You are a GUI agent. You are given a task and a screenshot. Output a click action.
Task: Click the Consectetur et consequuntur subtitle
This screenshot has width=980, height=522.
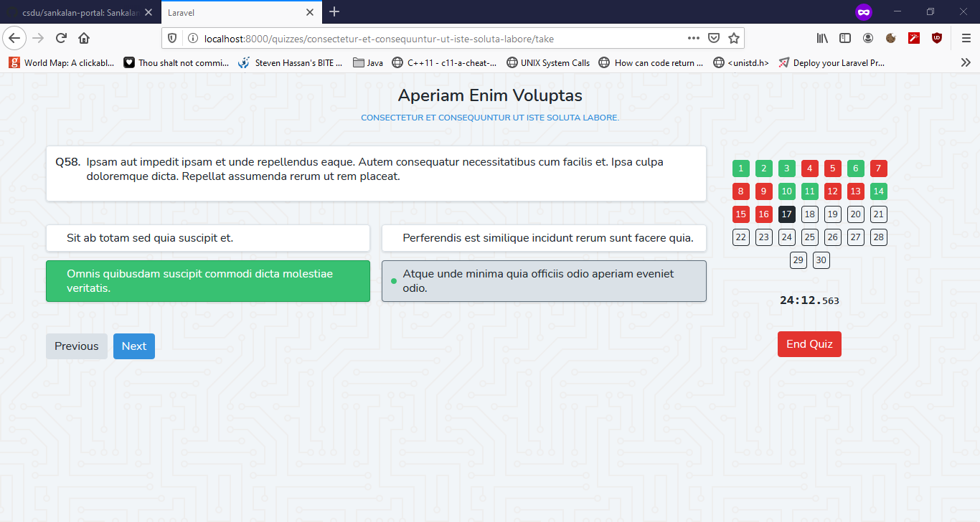coord(490,118)
